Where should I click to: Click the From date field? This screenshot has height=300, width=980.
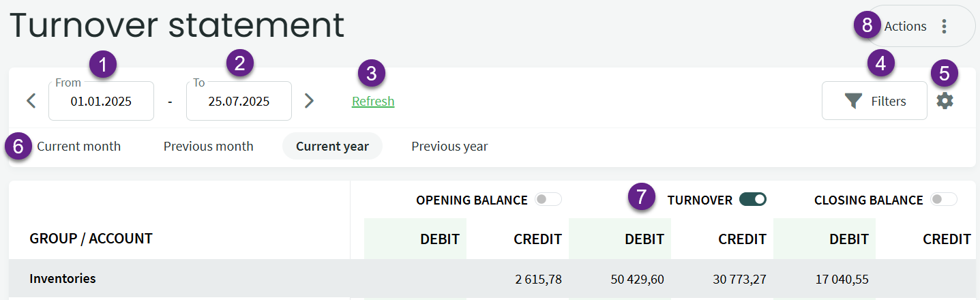coord(101,102)
